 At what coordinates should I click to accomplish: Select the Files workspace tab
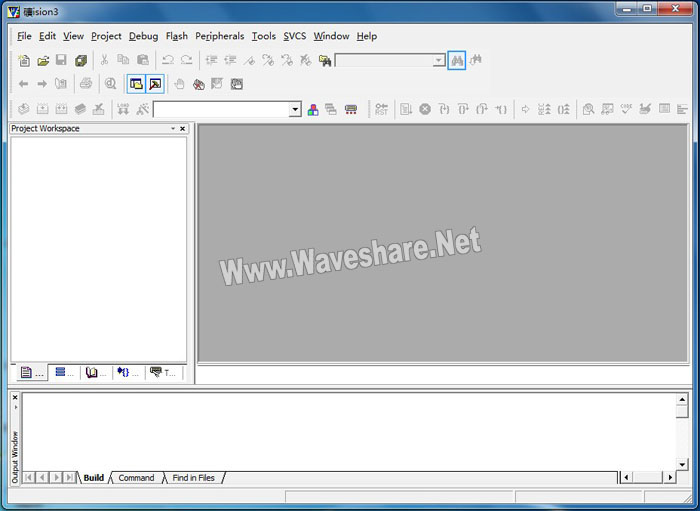click(x=31, y=373)
